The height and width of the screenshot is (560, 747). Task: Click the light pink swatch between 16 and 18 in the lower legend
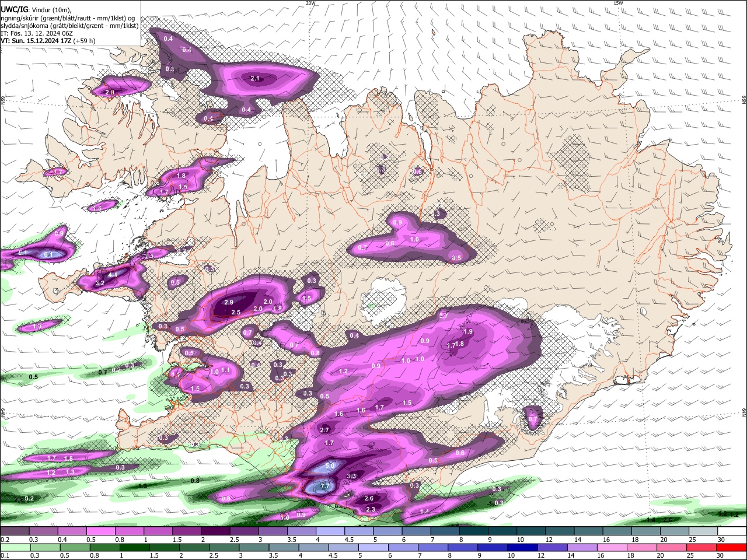tap(612, 547)
